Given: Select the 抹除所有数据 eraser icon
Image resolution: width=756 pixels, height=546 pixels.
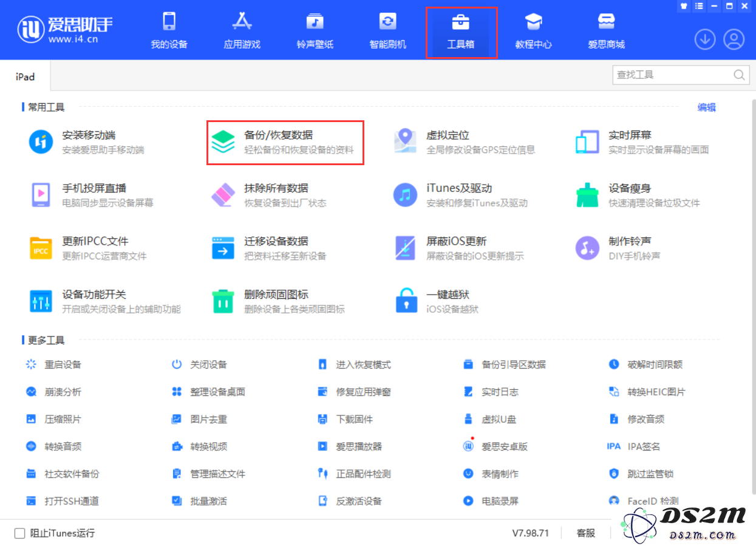Looking at the screenshot, I should click(x=223, y=195).
